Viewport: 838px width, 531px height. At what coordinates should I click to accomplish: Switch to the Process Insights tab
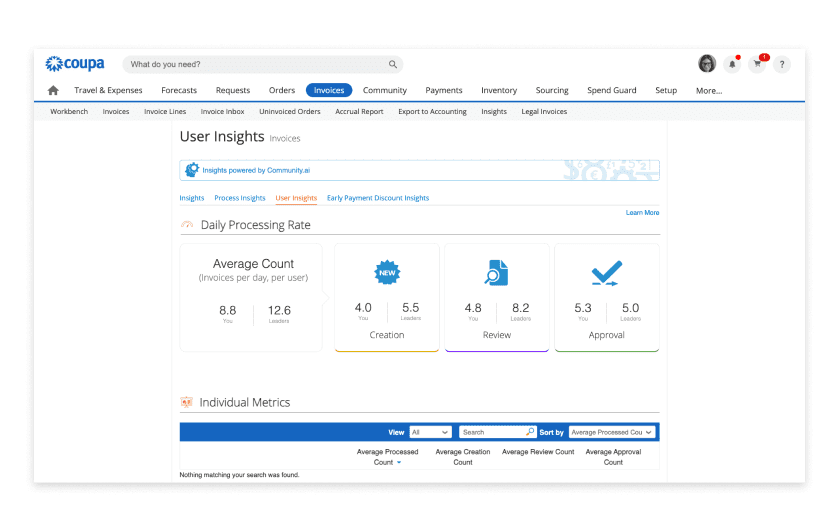click(240, 198)
